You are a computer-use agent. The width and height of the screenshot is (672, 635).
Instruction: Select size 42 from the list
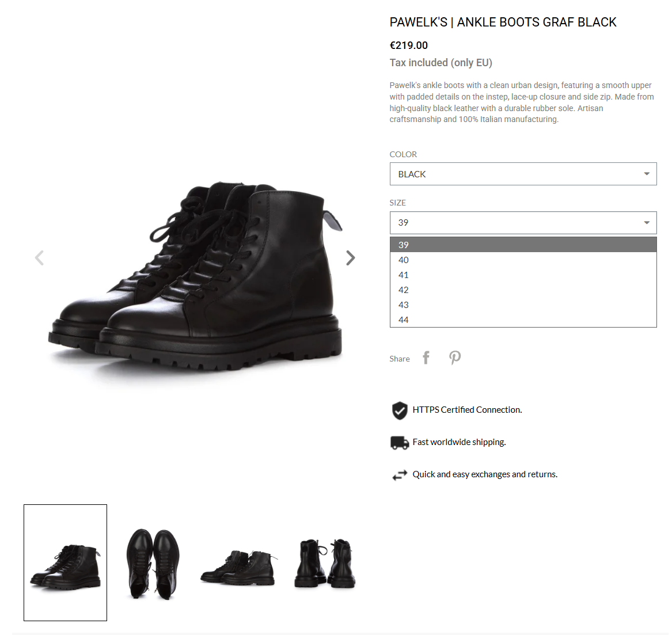523,290
